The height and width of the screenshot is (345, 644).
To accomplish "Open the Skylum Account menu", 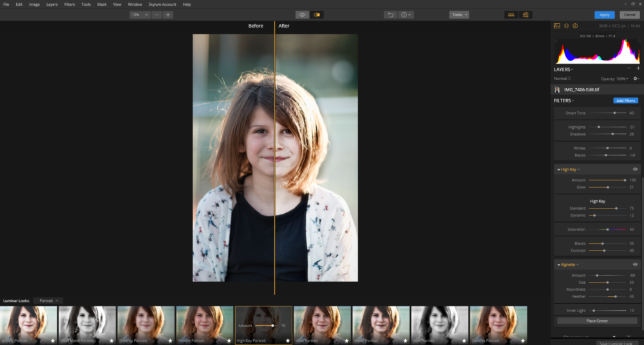I will tap(162, 4).
